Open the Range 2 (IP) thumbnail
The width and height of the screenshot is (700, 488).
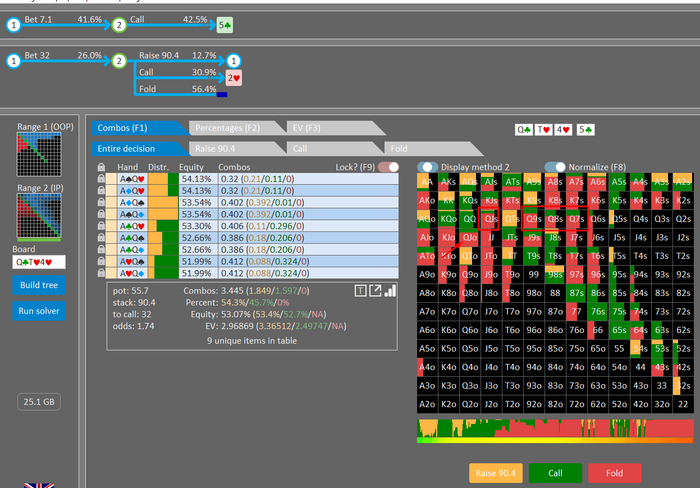[x=39, y=217]
